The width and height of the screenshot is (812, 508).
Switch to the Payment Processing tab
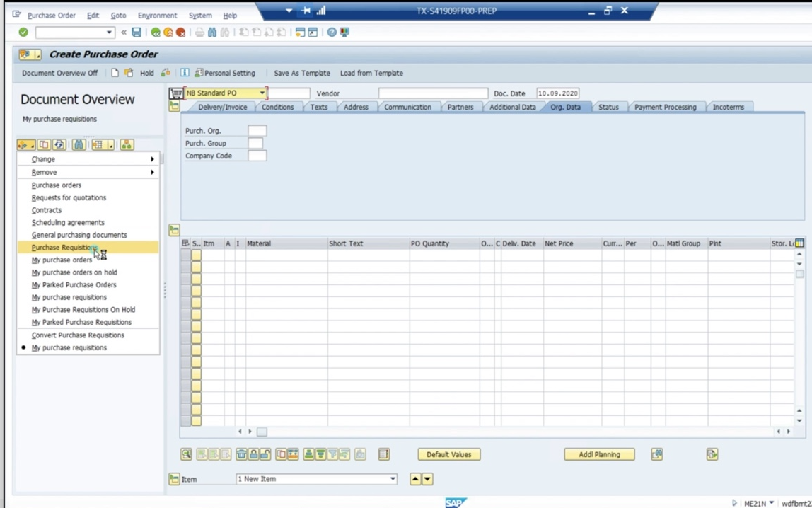[x=666, y=108]
